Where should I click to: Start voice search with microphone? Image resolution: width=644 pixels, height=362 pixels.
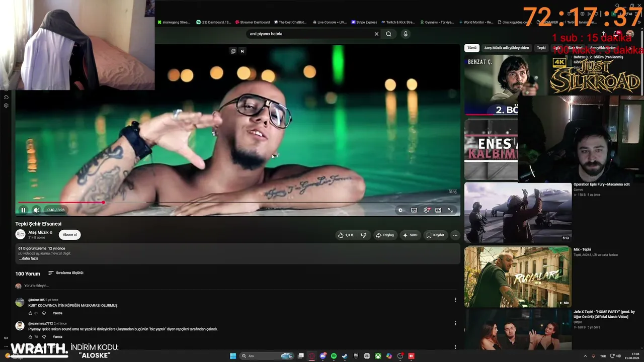point(406,34)
